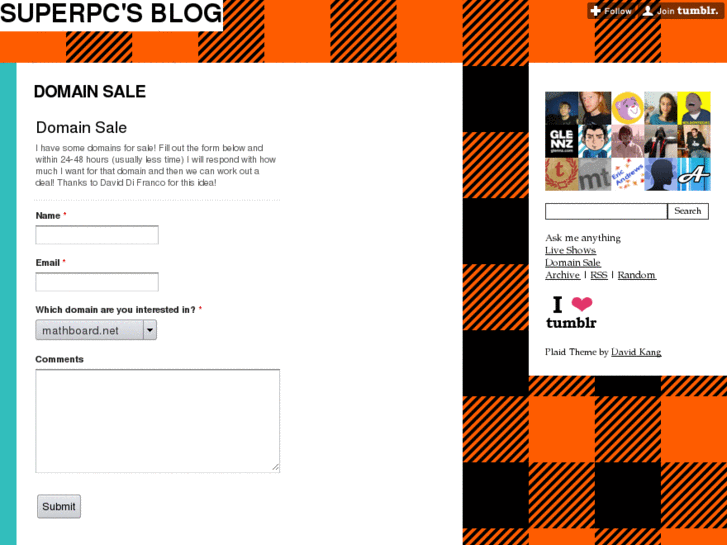Open the red 't' laurel avatar
The width and height of the screenshot is (727, 545).
[x=561, y=174]
